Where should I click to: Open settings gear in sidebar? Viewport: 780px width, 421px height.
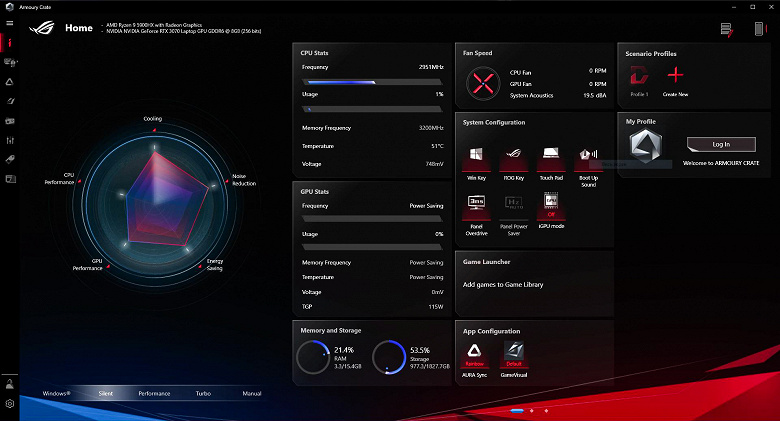pos(9,404)
